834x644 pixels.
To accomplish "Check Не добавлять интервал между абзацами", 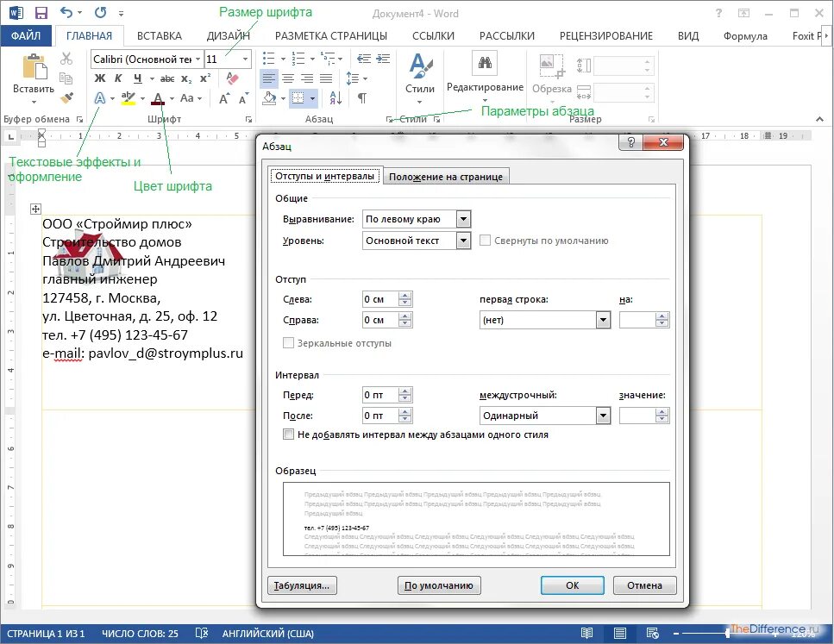I will pyautogui.click(x=288, y=435).
